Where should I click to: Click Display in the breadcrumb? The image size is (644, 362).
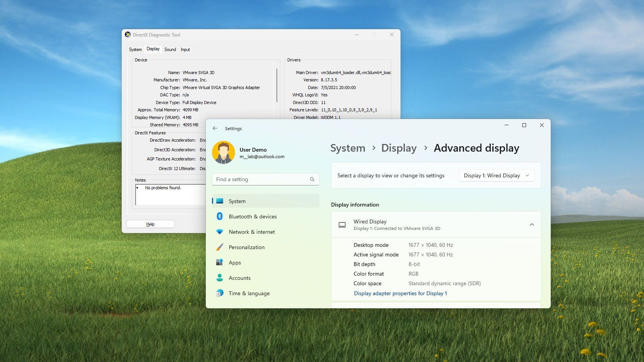click(x=399, y=148)
